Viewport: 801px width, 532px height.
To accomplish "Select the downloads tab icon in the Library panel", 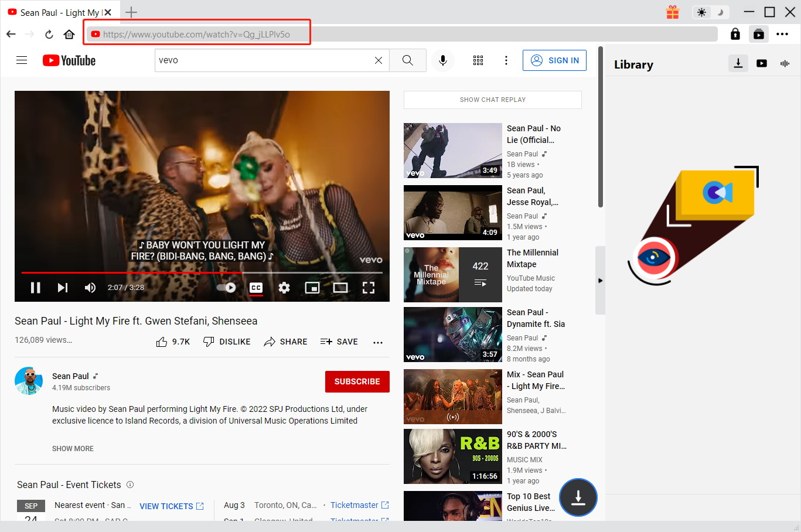I will (738, 63).
